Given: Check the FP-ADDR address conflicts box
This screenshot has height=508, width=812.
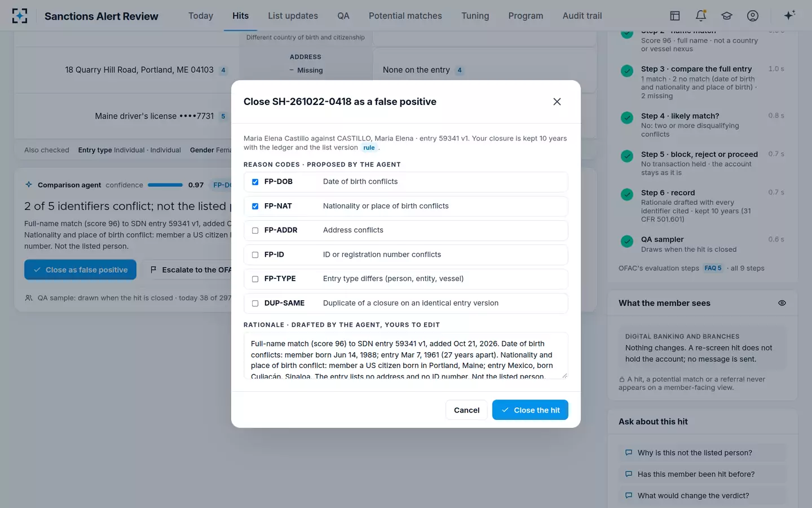Looking at the screenshot, I should 255,230.
